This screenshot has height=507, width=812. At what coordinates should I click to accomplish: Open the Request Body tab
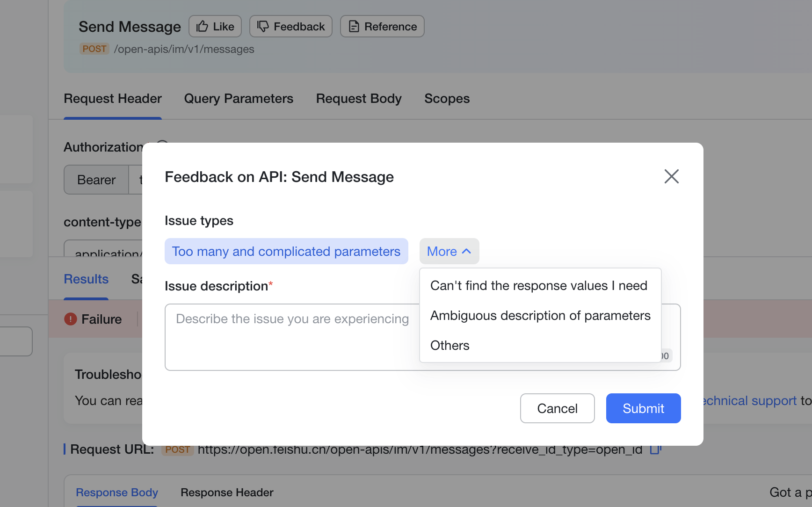(x=359, y=99)
